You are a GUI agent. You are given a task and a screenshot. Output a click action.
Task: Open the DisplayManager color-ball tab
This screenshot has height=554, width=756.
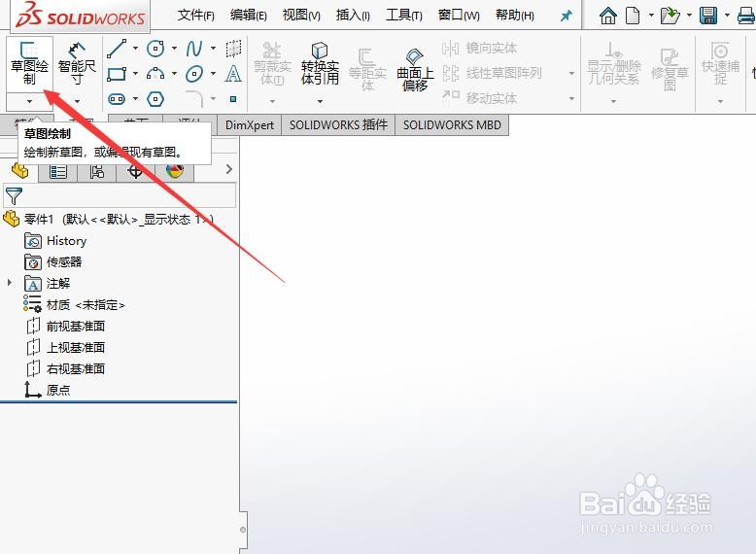click(x=175, y=172)
